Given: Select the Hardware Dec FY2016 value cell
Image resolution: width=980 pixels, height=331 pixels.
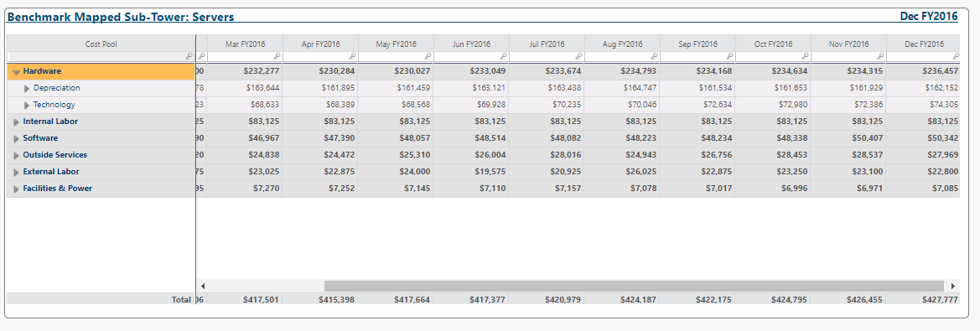Looking at the screenshot, I should tap(923, 71).
